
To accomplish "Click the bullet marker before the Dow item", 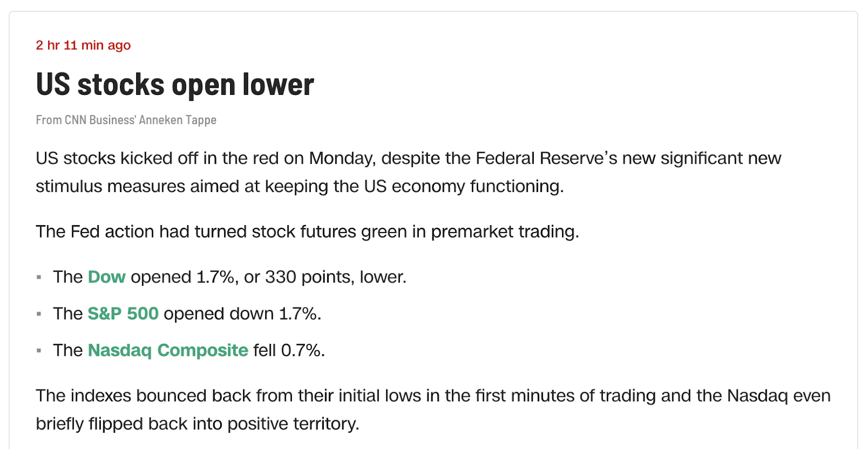I will pos(39,278).
